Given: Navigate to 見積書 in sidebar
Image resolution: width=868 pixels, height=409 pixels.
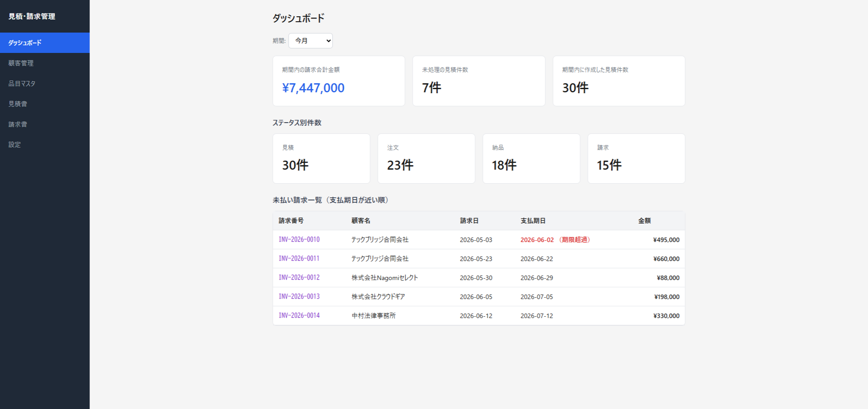Looking at the screenshot, I should (45, 104).
